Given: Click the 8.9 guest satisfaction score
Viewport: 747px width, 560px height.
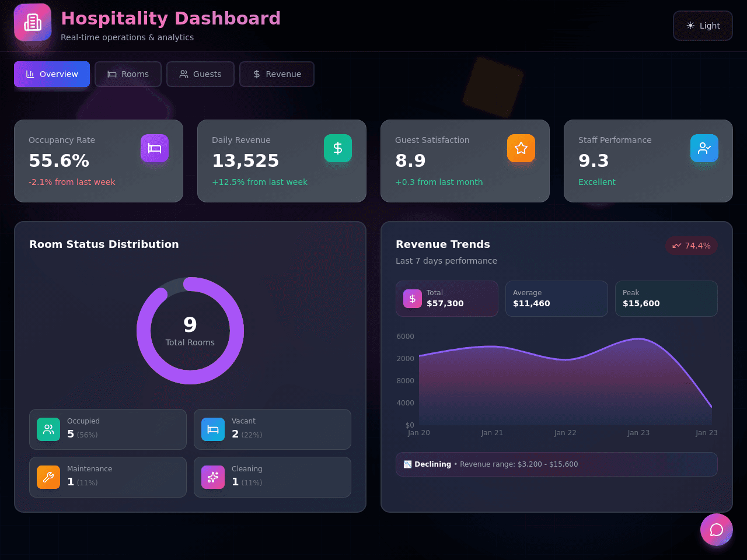Looking at the screenshot, I should [410, 160].
